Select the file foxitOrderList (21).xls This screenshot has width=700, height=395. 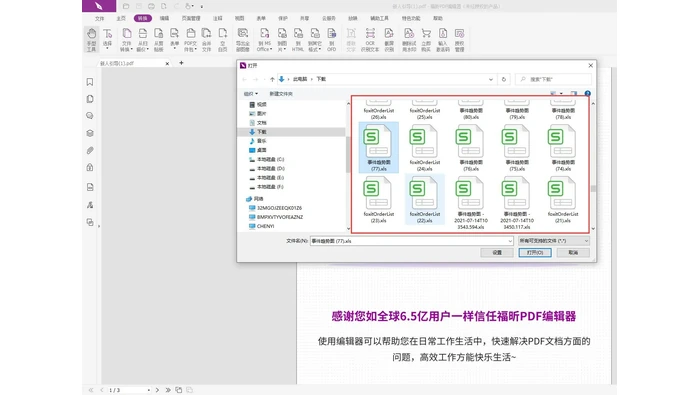pyautogui.click(x=562, y=200)
